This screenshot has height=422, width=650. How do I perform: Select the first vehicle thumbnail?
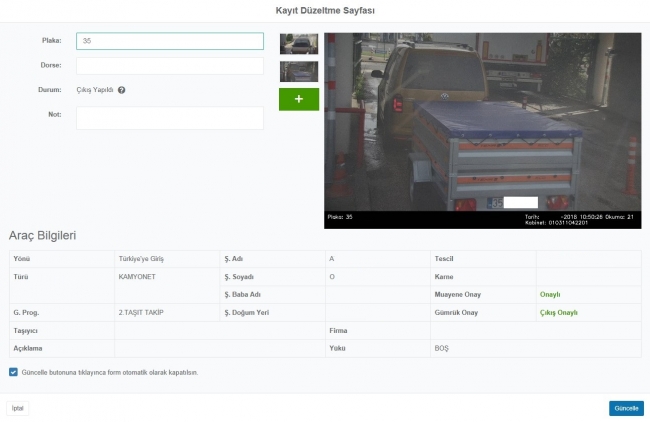[x=299, y=43]
